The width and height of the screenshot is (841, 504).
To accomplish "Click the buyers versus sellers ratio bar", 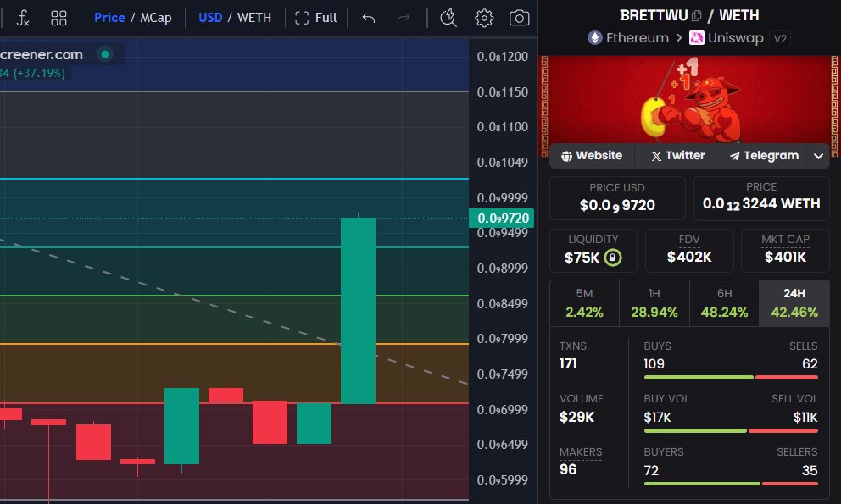I will coord(731,484).
